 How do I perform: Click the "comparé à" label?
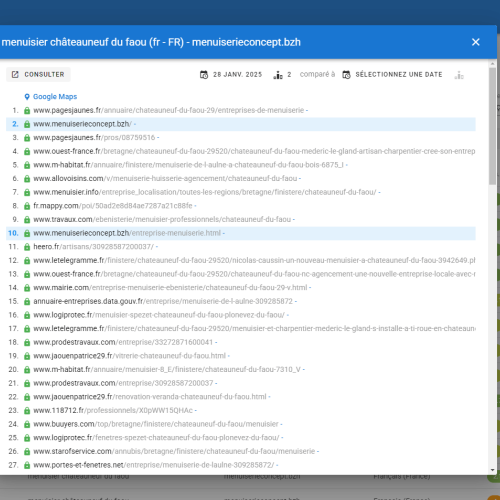317,74
